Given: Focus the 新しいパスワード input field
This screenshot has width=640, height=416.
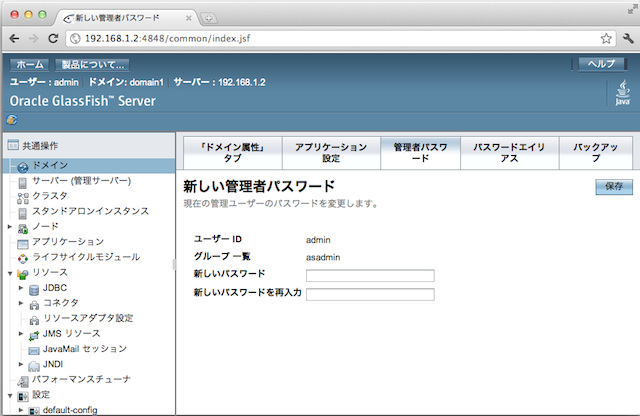Looking at the screenshot, I should [370, 276].
